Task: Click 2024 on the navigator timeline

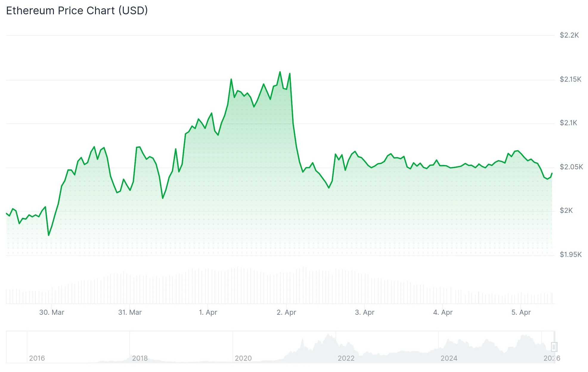Action: 449,358
